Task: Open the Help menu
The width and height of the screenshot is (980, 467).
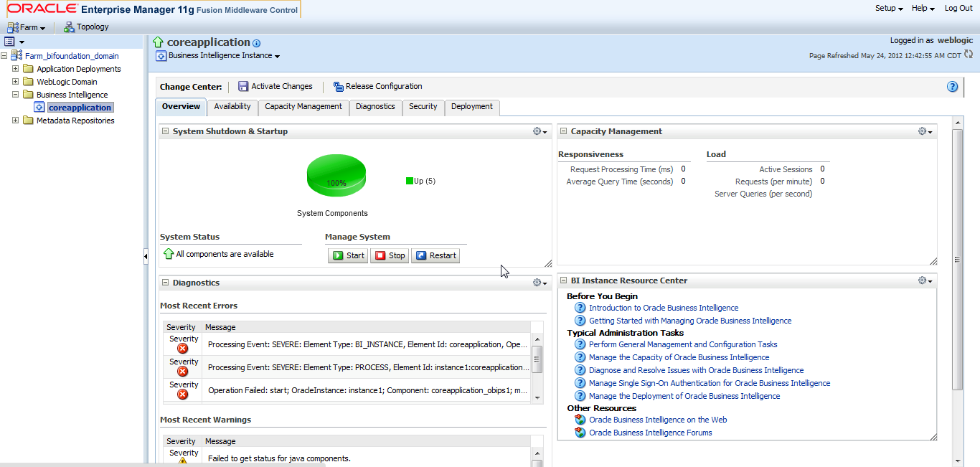Action: click(923, 8)
